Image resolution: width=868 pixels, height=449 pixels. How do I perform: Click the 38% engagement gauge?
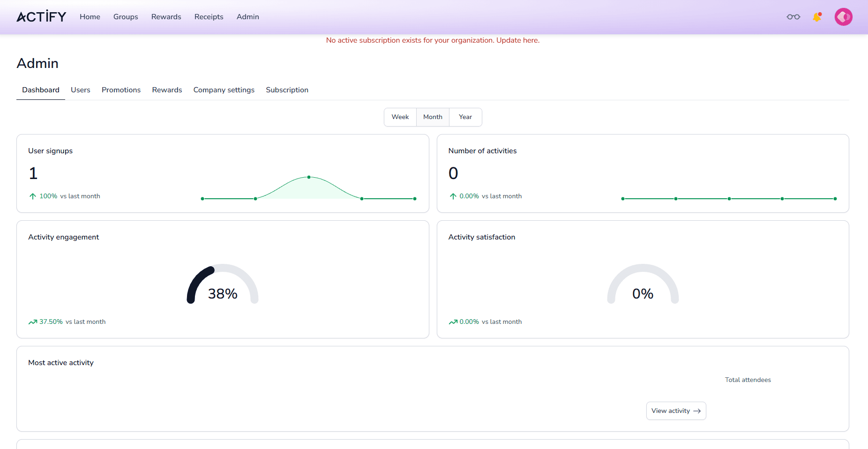[223, 284]
